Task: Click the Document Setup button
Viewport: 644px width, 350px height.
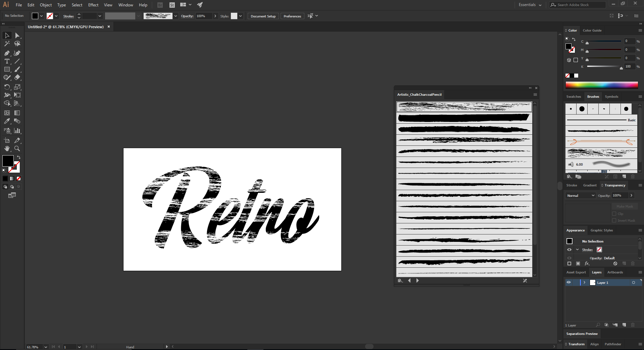Action: pyautogui.click(x=263, y=16)
